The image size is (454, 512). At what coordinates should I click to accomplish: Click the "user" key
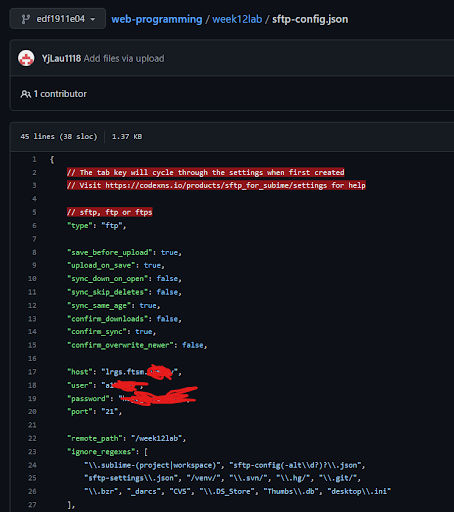coord(80,385)
